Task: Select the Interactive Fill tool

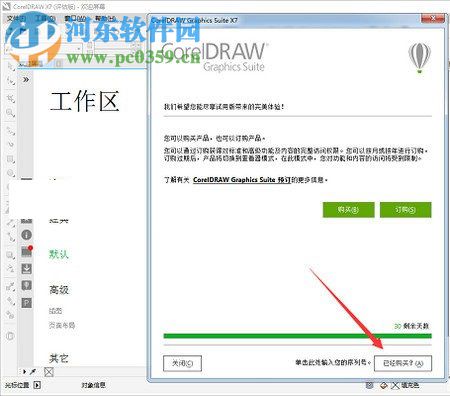Action: [x=11, y=301]
